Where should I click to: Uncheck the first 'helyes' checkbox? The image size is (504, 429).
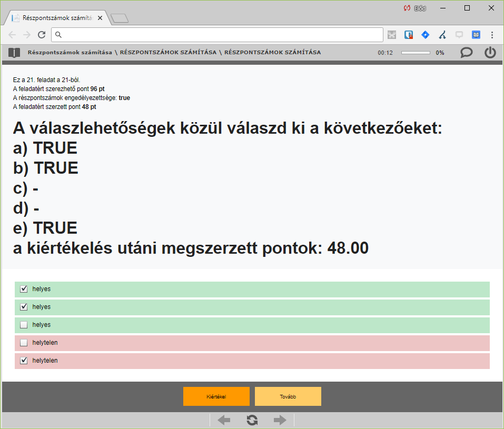24,289
